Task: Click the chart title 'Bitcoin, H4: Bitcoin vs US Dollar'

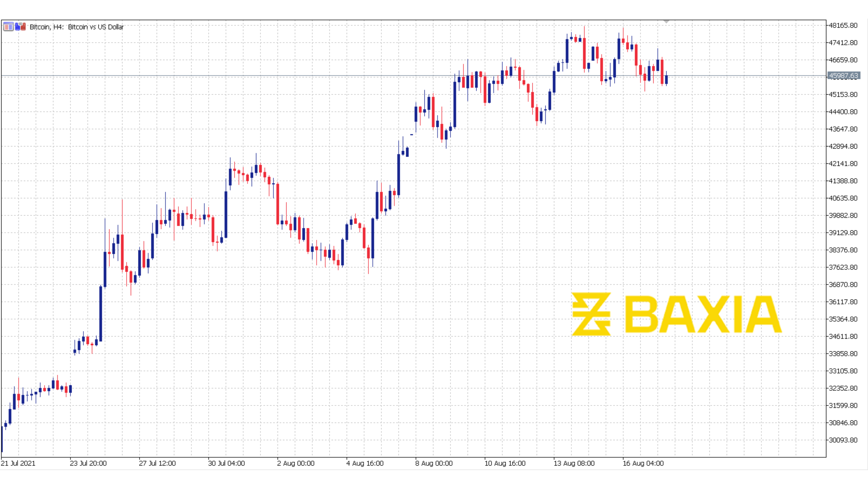Action: tap(77, 27)
